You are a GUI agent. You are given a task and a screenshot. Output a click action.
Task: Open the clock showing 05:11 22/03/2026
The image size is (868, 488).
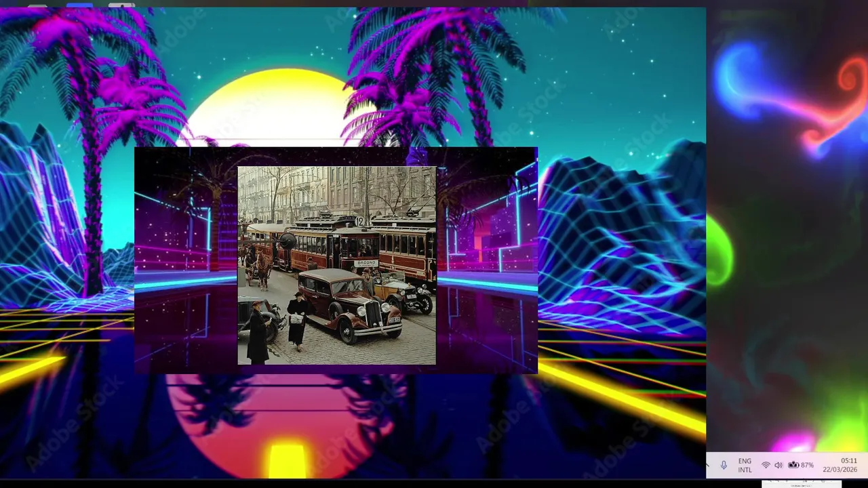pyautogui.click(x=840, y=466)
